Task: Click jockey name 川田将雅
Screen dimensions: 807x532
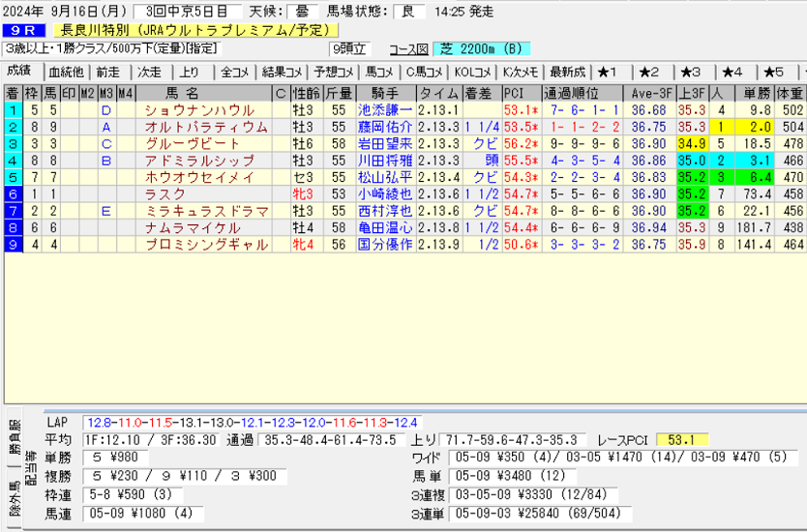Action: click(x=385, y=160)
